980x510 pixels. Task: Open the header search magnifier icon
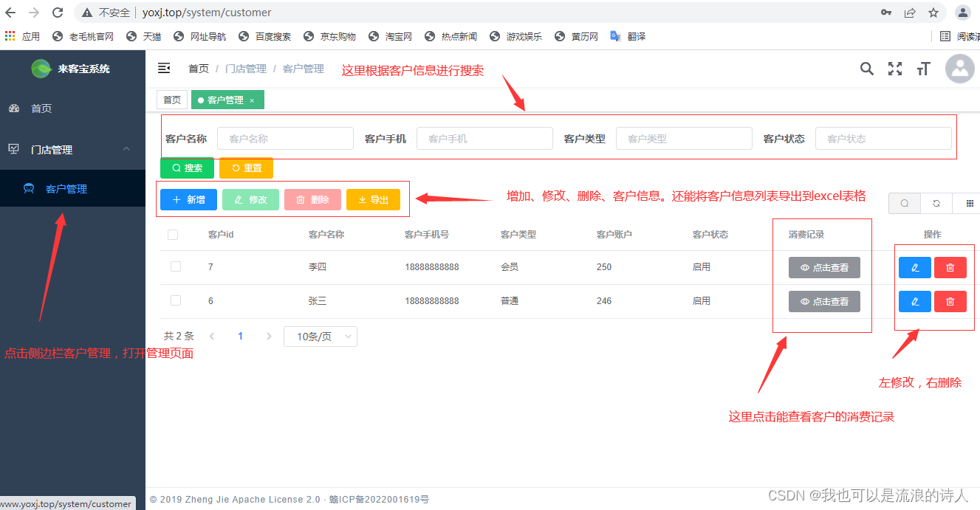867,68
